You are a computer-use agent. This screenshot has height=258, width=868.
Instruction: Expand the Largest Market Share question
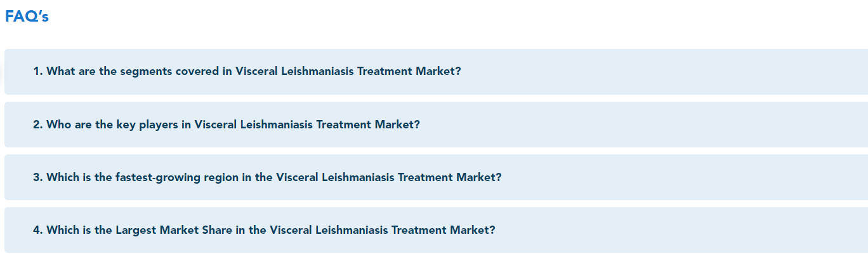coord(436,230)
